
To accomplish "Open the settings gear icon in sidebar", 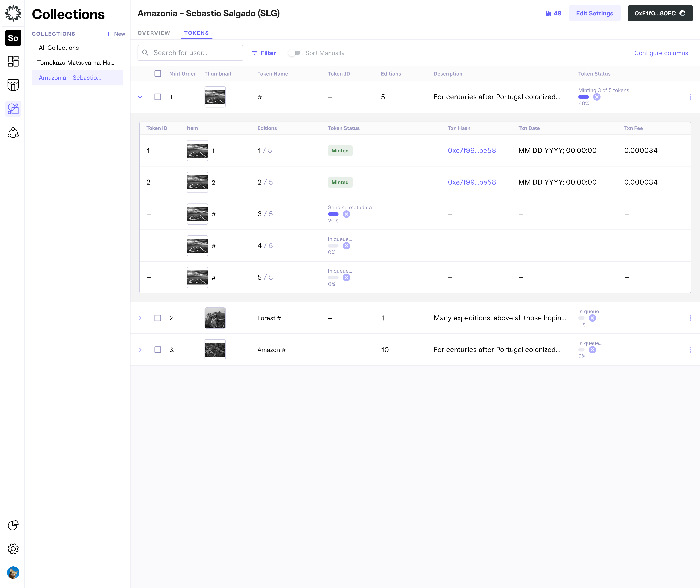I will tap(13, 549).
